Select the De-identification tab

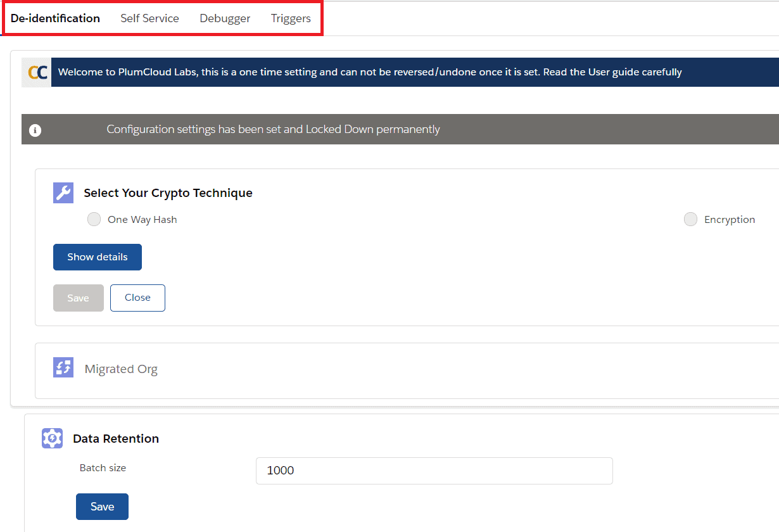(54, 18)
